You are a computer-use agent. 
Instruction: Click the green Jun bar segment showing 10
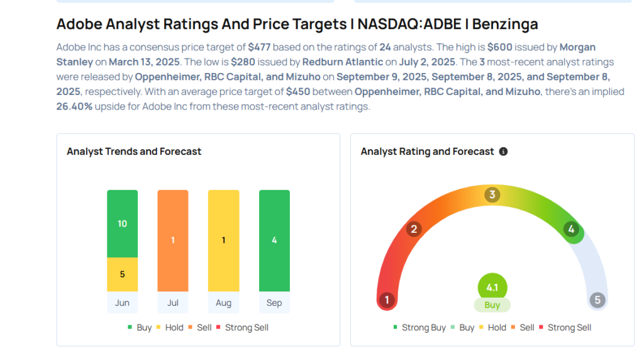pos(122,224)
